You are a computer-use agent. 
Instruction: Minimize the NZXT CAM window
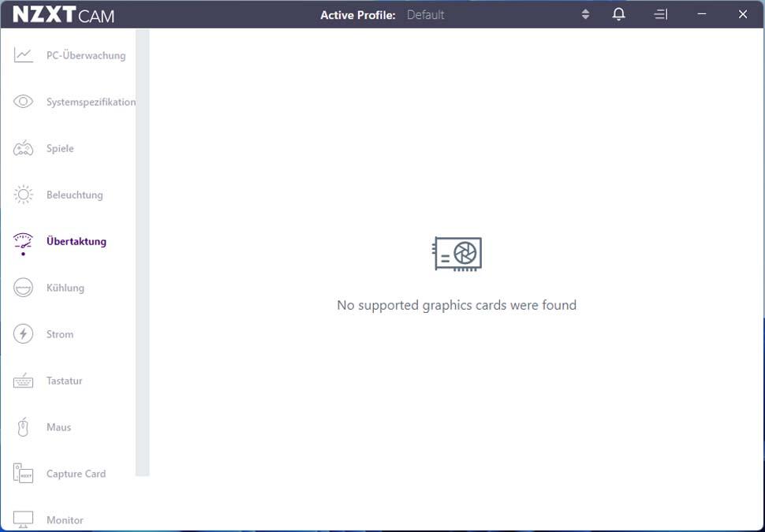pyautogui.click(x=702, y=14)
